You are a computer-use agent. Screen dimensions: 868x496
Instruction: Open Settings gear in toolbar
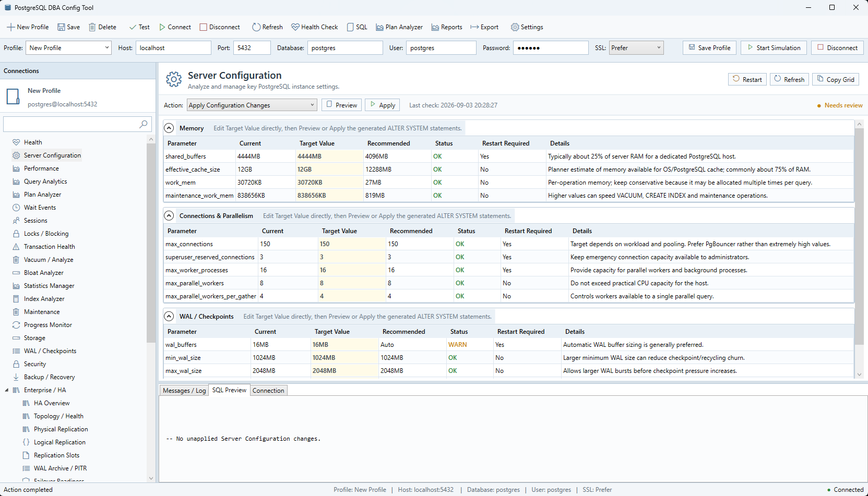[x=527, y=27]
